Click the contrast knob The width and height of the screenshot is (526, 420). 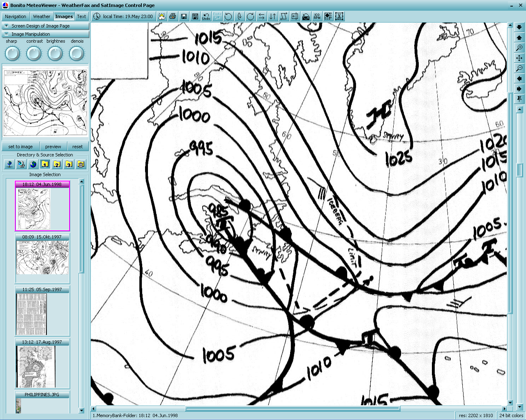pos(34,53)
